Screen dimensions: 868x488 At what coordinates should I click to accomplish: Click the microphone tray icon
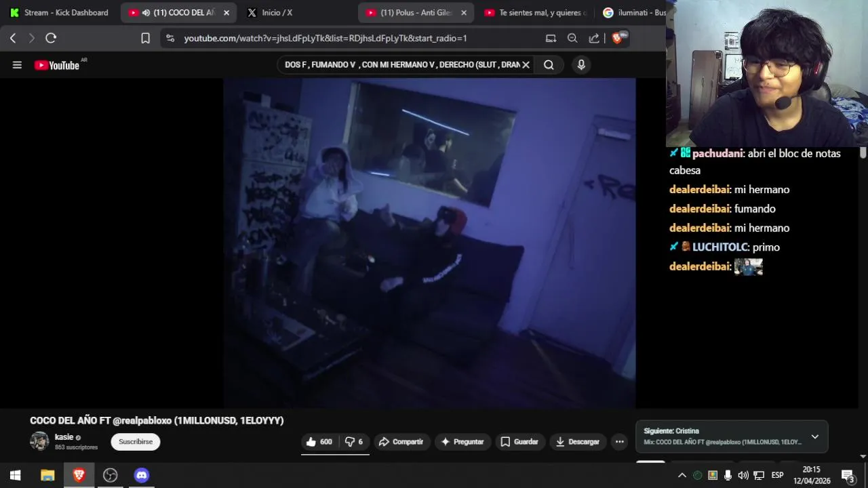pyautogui.click(x=728, y=475)
